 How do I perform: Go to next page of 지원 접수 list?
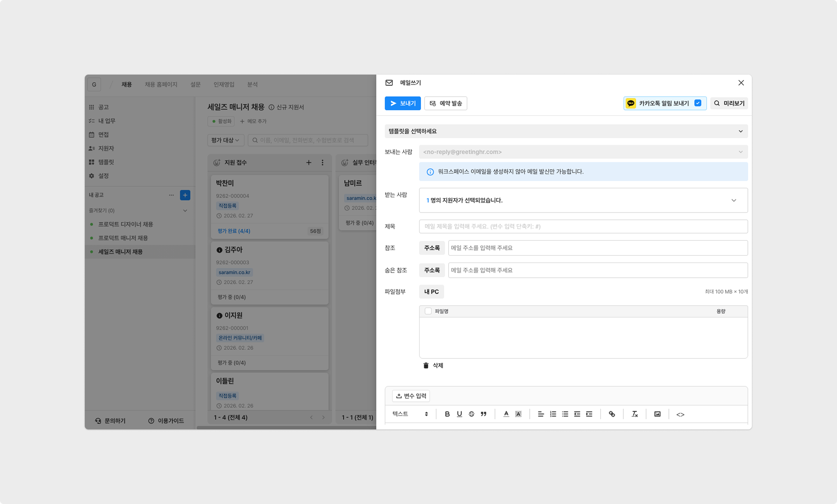click(x=324, y=417)
